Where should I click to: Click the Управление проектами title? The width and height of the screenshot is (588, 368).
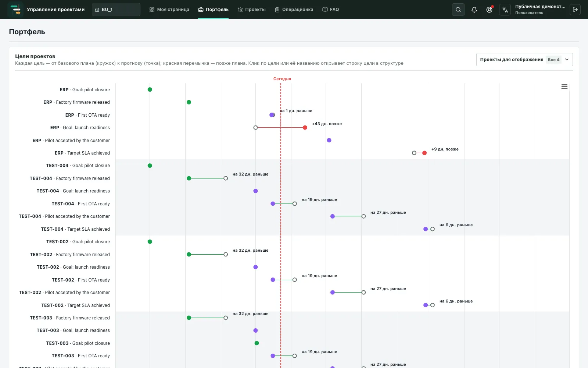point(56,10)
